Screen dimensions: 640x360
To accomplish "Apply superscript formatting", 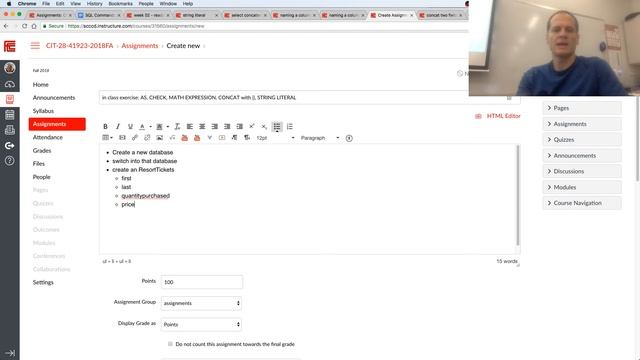I will click(x=252, y=127).
